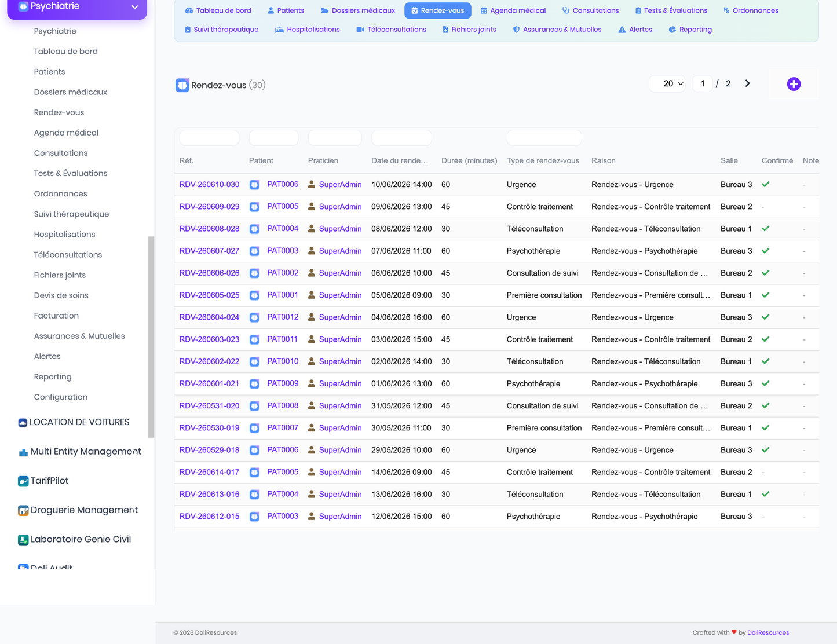
Task: Open patient PAT0012 link
Action: [283, 317]
